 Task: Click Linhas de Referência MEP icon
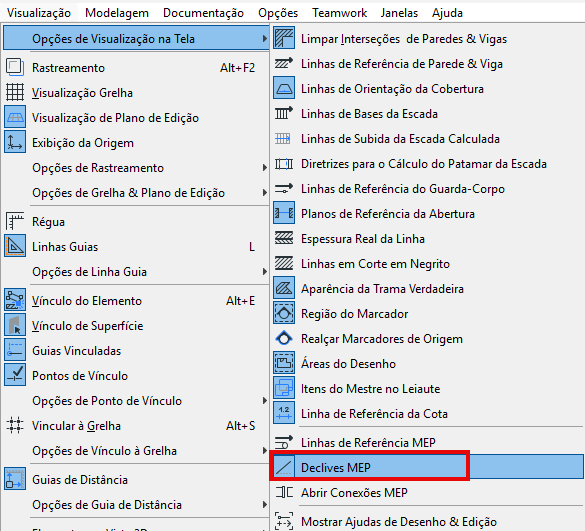click(284, 443)
